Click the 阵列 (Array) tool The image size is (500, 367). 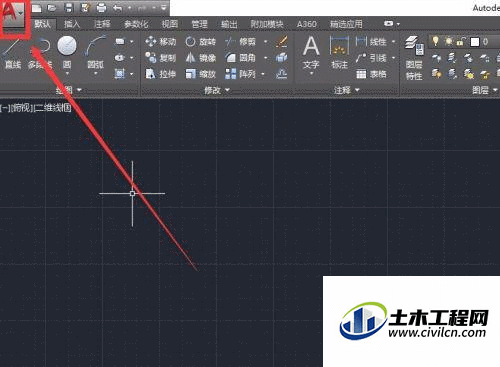pos(241,74)
